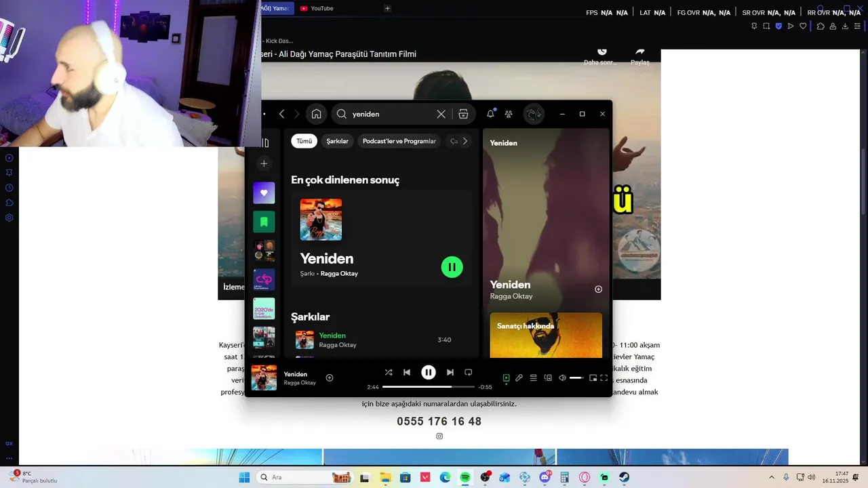The image size is (868, 488).
Task: Enter Spotify full screen mode
Action: click(604, 378)
